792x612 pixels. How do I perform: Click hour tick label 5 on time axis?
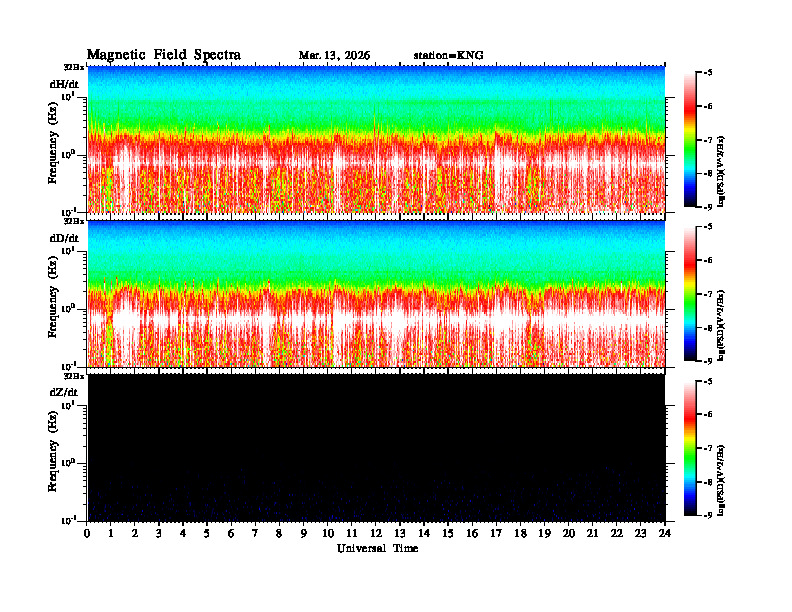click(x=207, y=533)
